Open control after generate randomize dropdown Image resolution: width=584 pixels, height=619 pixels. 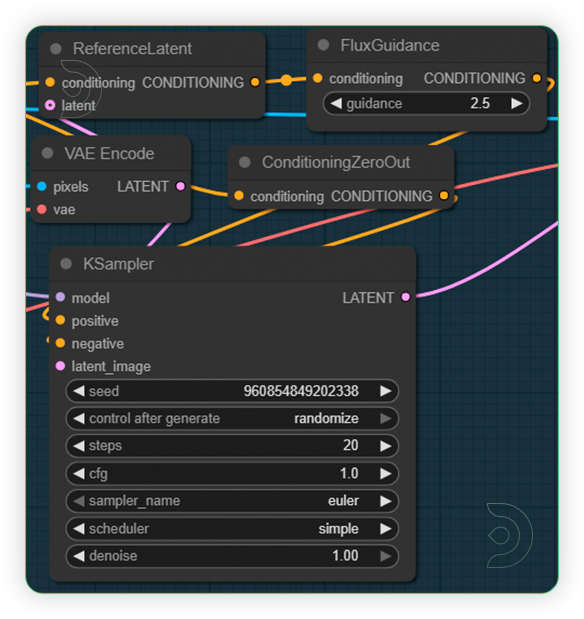pyautogui.click(x=232, y=418)
